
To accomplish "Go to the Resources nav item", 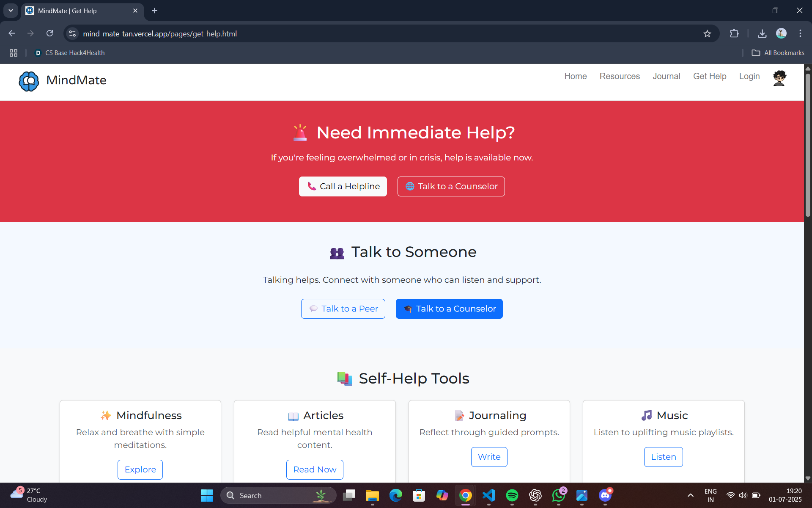I will click(619, 76).
